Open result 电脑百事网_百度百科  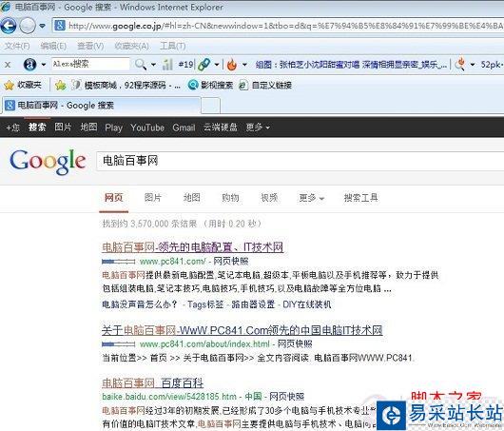click(x=152, y=382)
